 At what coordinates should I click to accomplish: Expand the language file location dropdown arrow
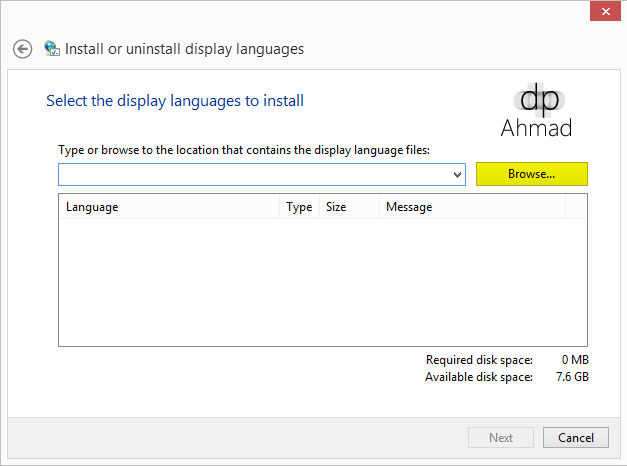[458, 175]
